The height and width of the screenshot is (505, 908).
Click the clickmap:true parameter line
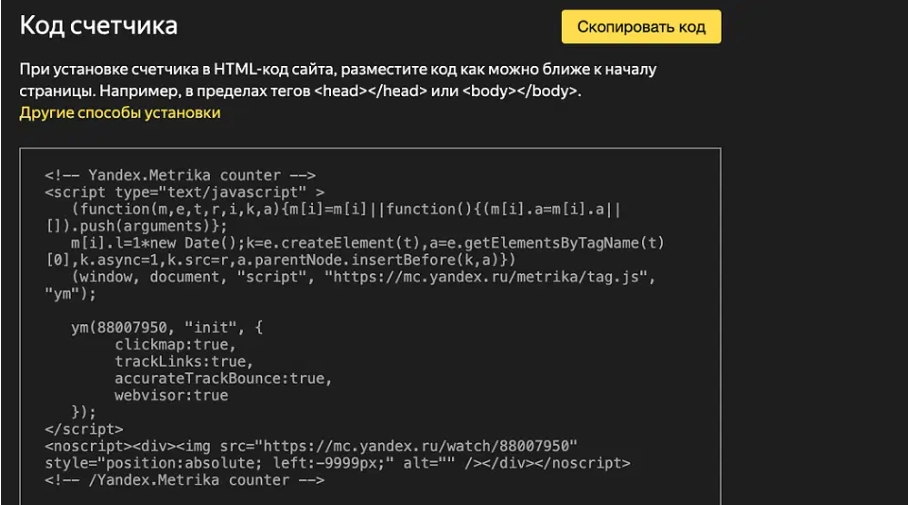(172, 345)
